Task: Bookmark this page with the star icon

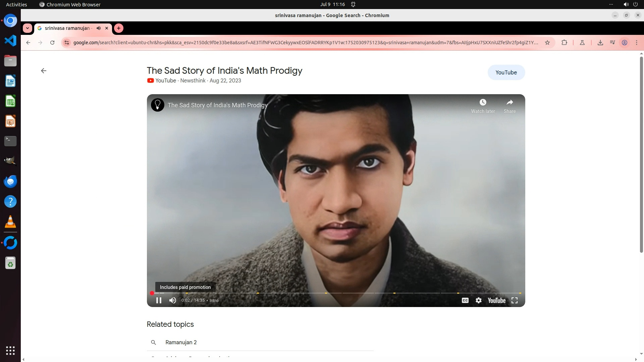Action: (x=547, y=43)
